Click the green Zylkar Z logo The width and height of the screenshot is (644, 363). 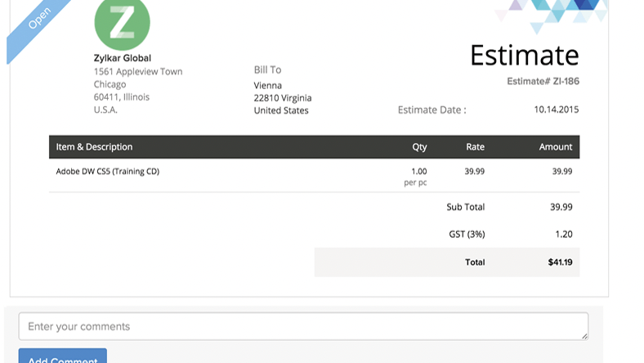pos(122,25)
